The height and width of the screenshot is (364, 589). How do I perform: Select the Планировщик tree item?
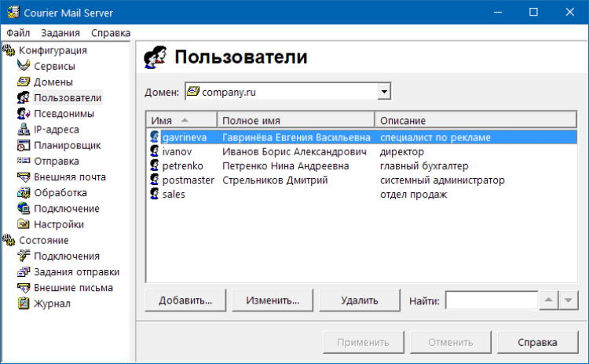(68, 145)
